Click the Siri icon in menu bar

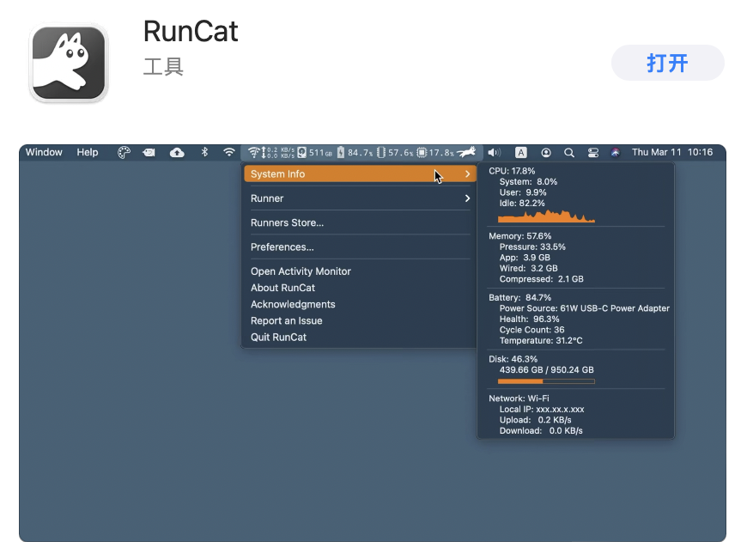coord(616,153)
